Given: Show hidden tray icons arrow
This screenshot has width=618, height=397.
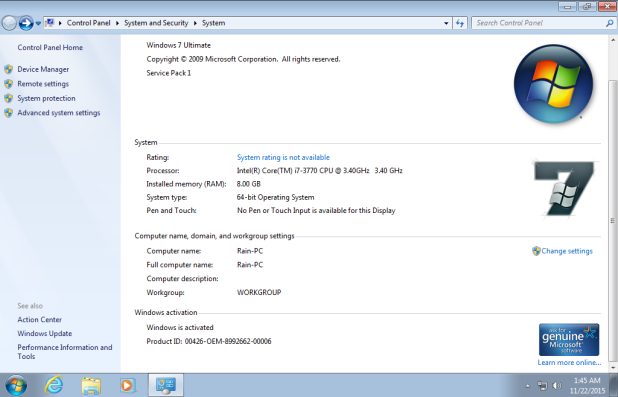Looking at the screenshot, I should coord(528,386).
